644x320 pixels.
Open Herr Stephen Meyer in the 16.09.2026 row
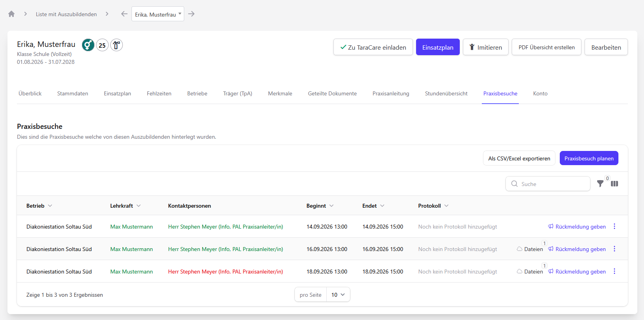[x=226, y=249]
